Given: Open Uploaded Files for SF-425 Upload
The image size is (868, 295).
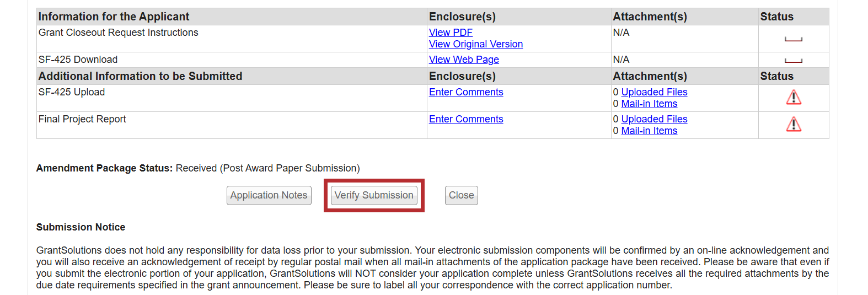Looking at the screenshot, I should (654, 92).
